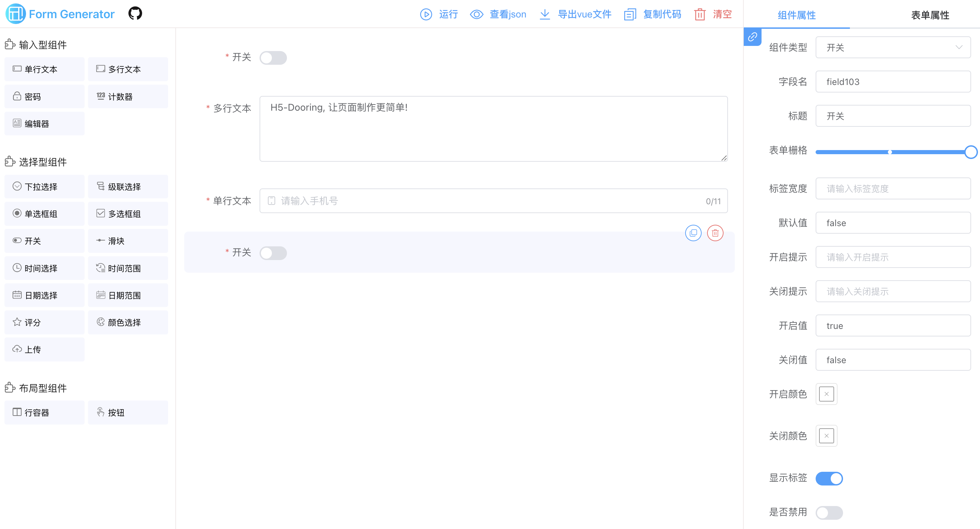
Task: Edit the 标题 input field
Action: coord(893,116)
